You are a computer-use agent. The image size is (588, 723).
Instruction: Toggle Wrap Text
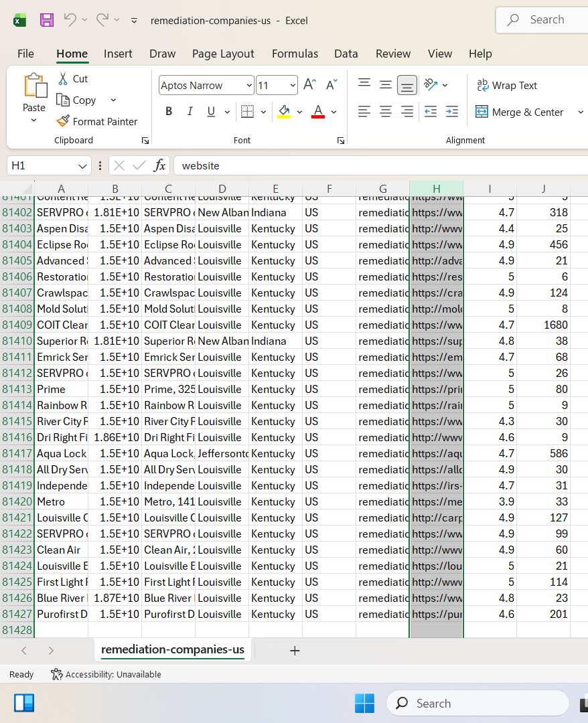click(507, 85)
